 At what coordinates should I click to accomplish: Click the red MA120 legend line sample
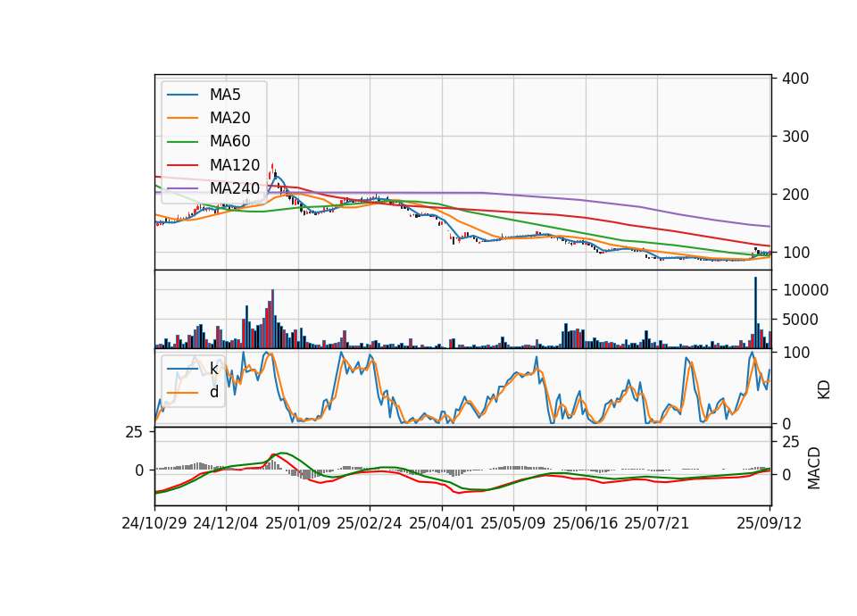pos(182,165)
